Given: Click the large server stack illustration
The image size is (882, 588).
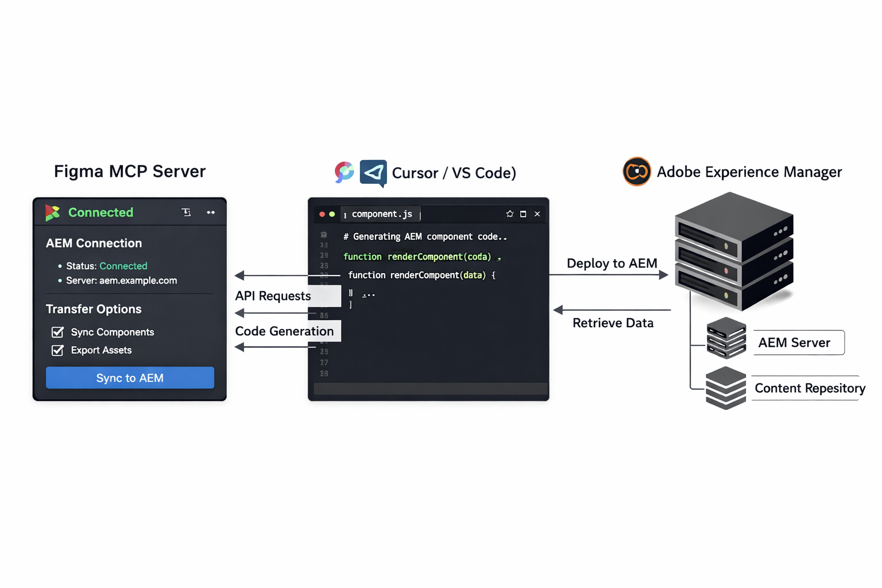Looking at the screenshot, I should point(734,251).
